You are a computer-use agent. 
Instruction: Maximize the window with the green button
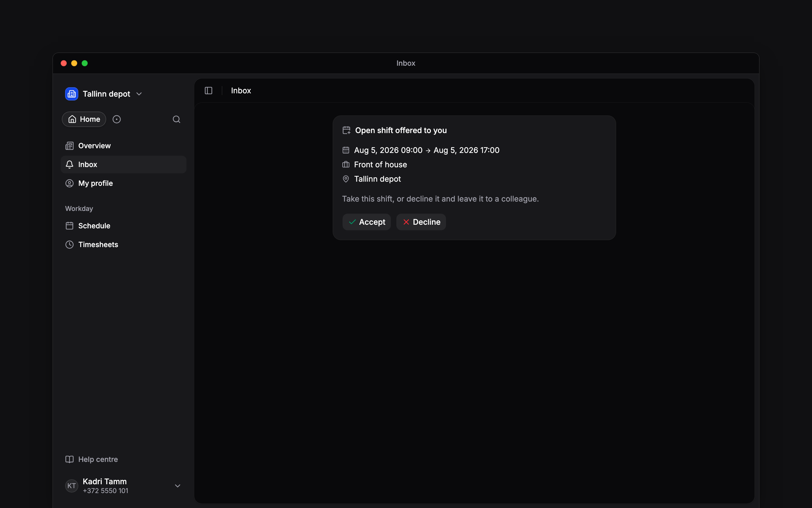pyautogui.click(x=85, y=63)
